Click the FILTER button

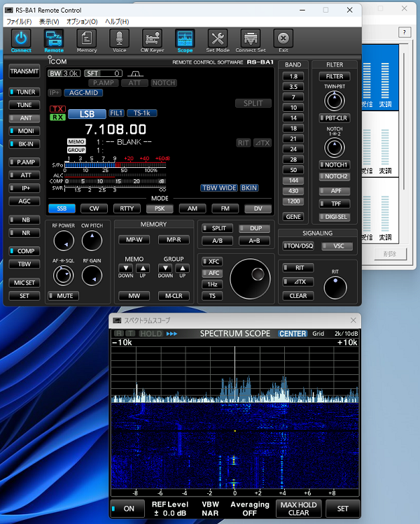pyautogui.click(x=335, y=76)
